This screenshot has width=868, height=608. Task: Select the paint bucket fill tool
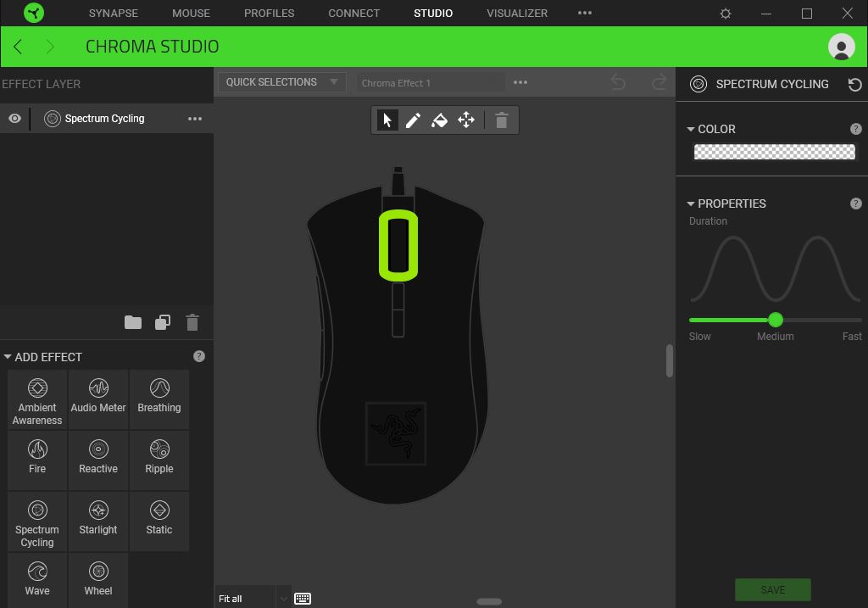pyautogui.click(x=440, y=120)
